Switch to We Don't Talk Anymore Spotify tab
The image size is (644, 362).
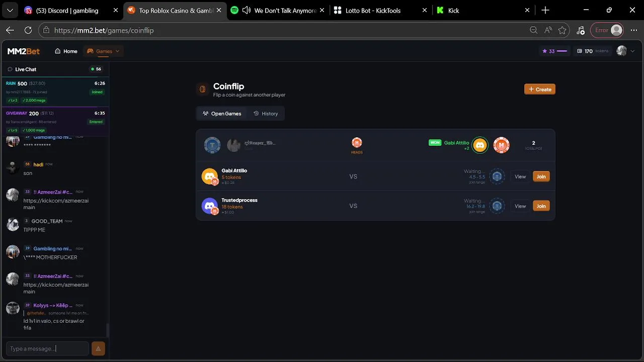[x=277, y=10]
